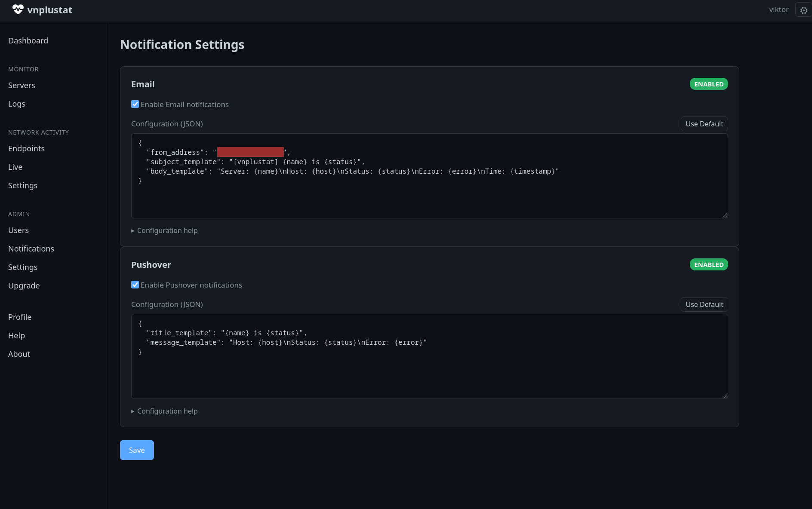
Task: Click the viktor username in header
Action: 778,9
